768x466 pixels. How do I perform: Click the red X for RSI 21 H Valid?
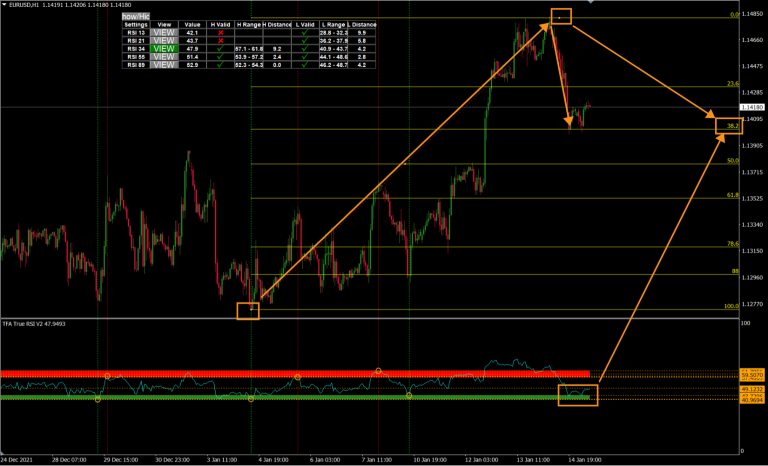coord(219,40)
